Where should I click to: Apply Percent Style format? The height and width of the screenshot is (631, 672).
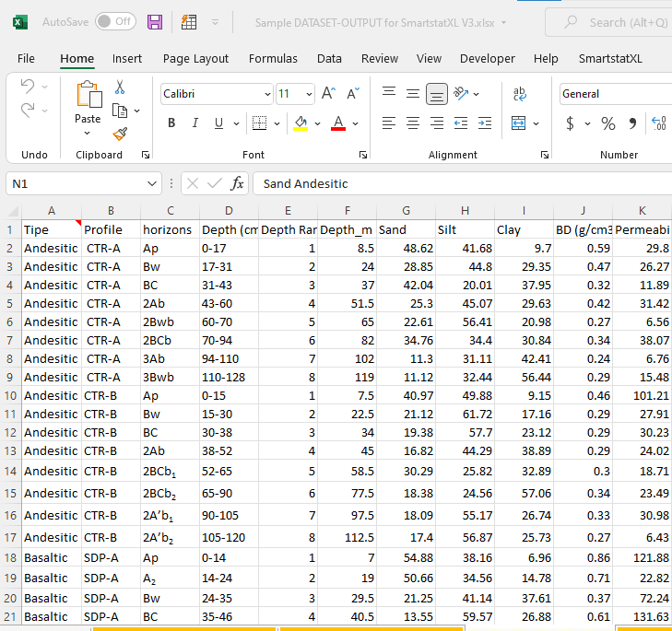608,123
